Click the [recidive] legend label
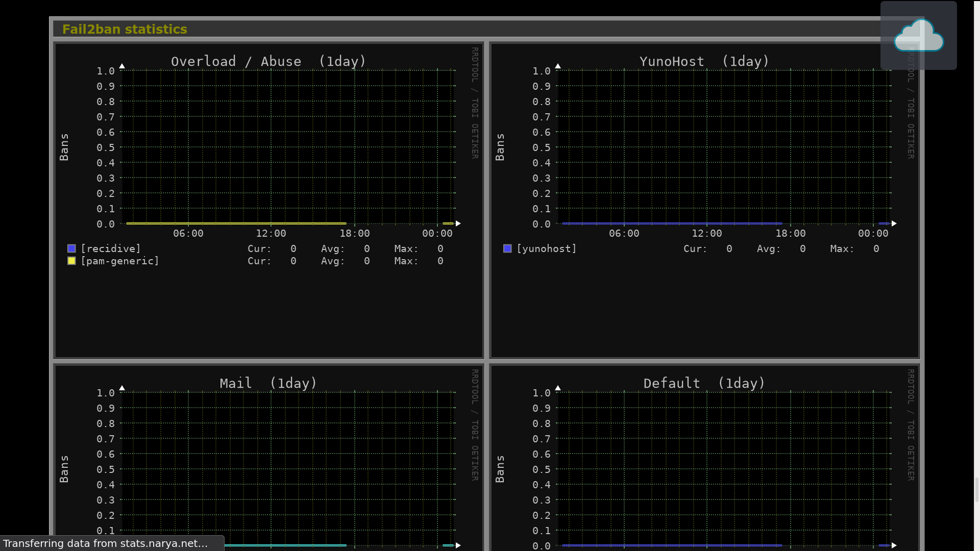The image size is (980, 551). click(x=110, y=248)
